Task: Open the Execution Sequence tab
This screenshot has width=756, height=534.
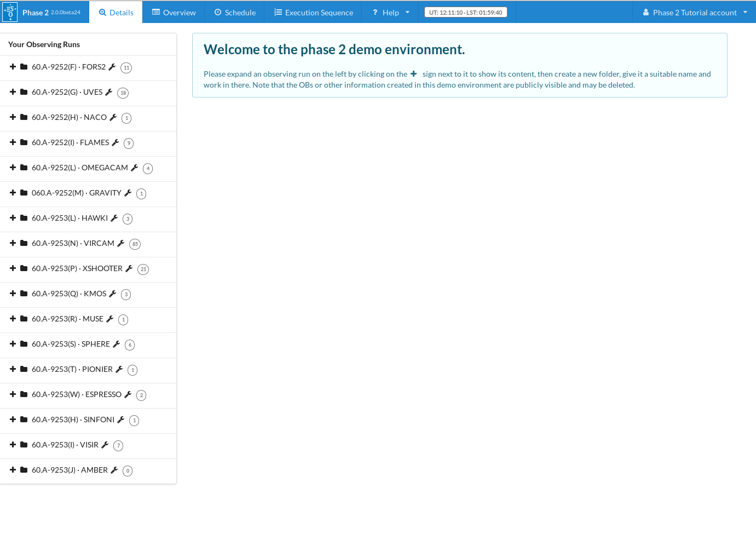Action: pyautogui.click(x=313, y=12)
